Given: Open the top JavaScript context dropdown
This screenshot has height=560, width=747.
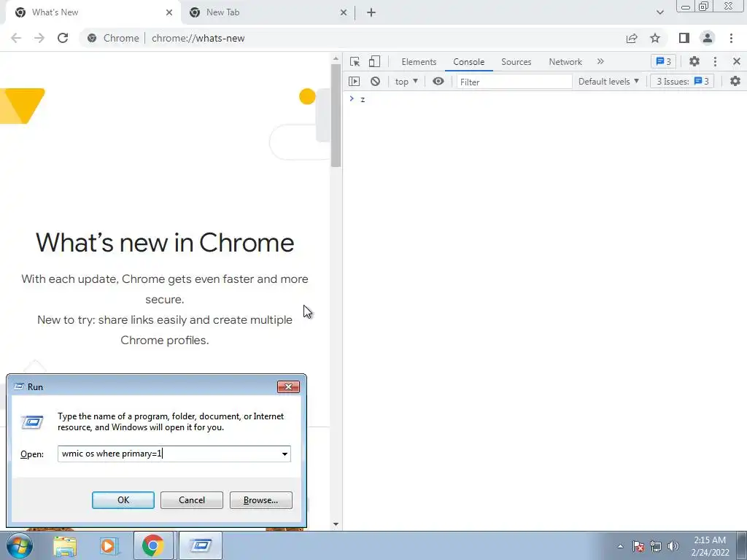Looking at the screenshot, I should [x=406, y=82].
